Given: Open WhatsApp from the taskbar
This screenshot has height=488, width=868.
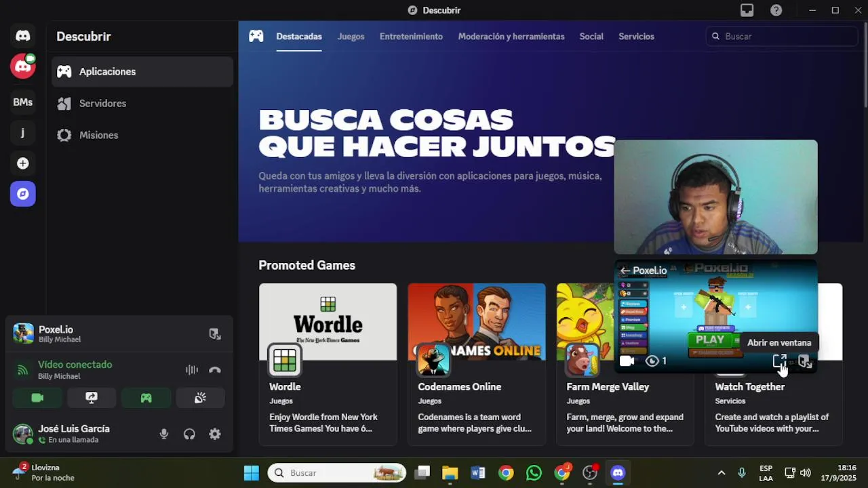Looking at the screenshot, I should click(x=534, y=472).
